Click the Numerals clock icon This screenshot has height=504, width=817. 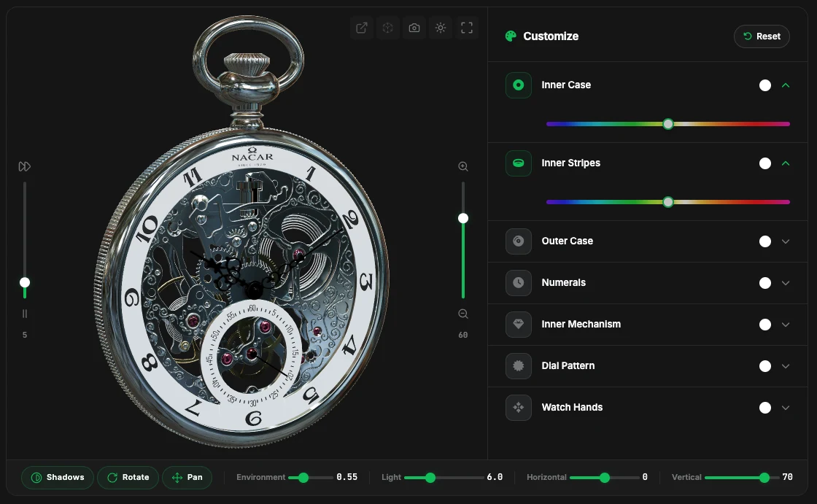[x=519, y=282]
